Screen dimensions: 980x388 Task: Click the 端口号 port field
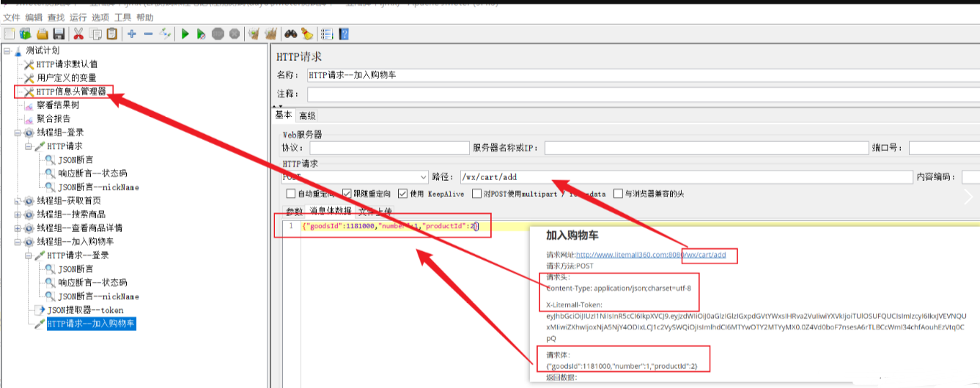[x=944, y=149]
